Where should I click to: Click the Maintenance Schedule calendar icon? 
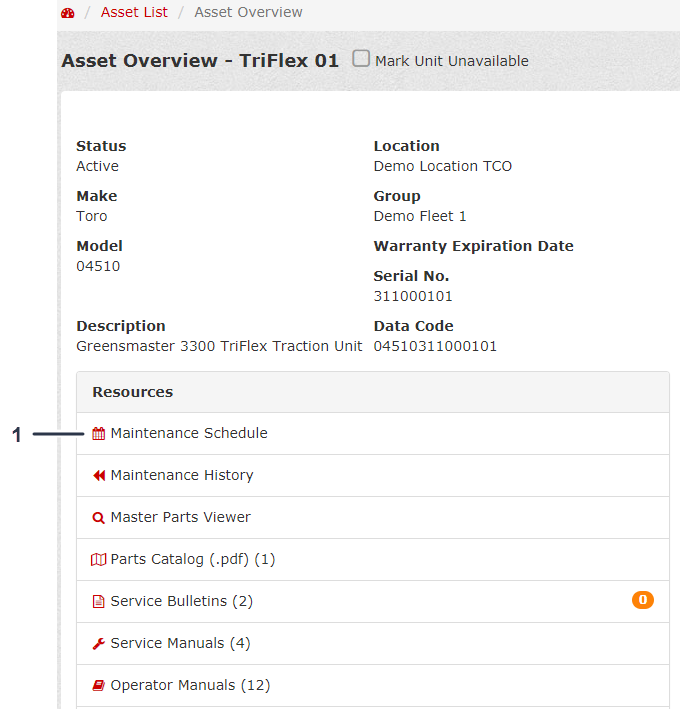[99, 434]
